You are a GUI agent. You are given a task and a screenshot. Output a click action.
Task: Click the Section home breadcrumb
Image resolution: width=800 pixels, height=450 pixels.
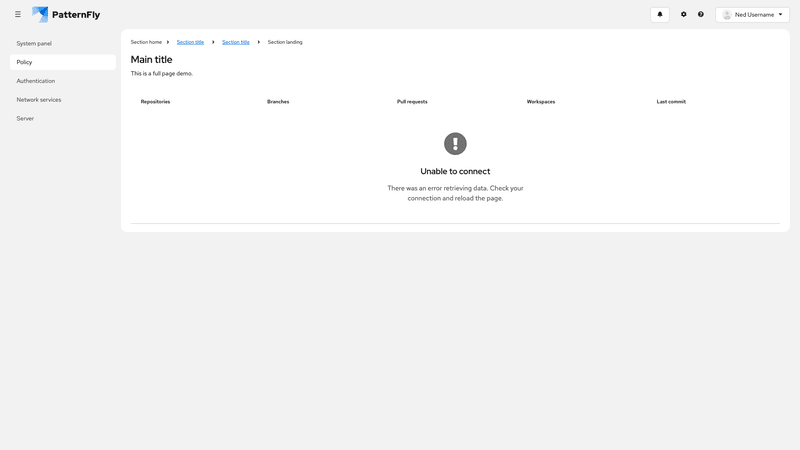pos(146,42)
